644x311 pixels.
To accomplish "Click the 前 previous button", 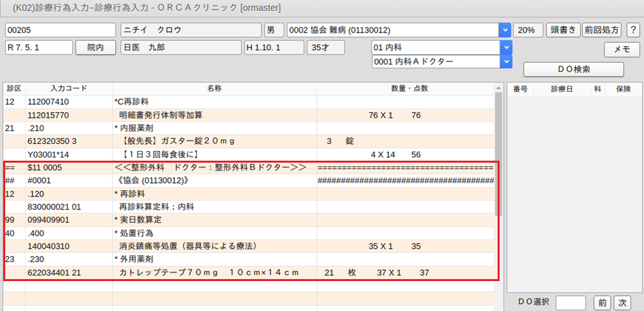I will [x=602, y=303].
